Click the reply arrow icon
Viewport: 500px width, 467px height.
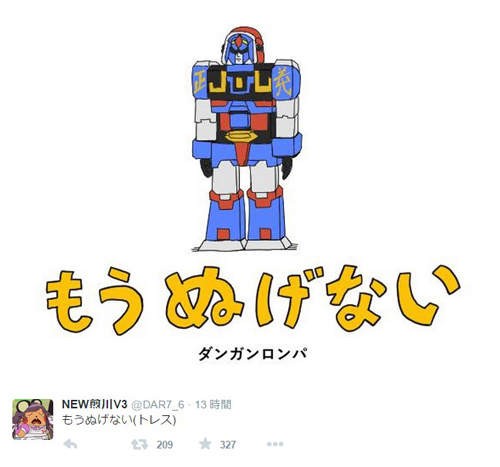[x=70, y=444]
